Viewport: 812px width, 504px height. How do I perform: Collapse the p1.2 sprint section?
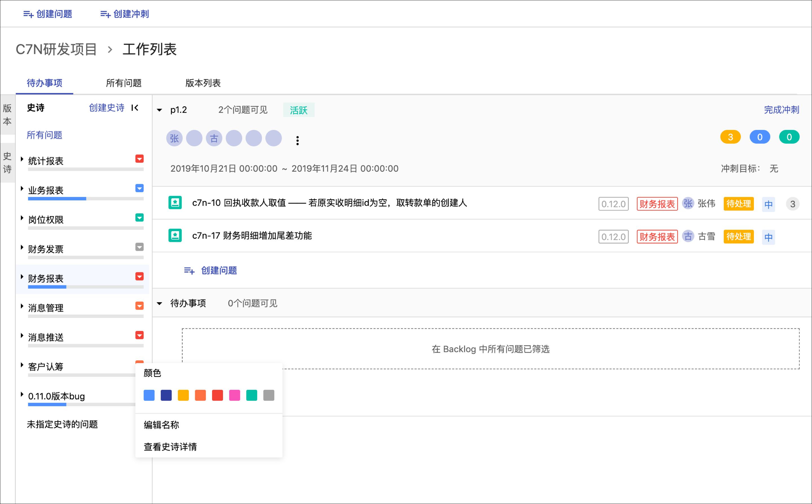(159, 110)
